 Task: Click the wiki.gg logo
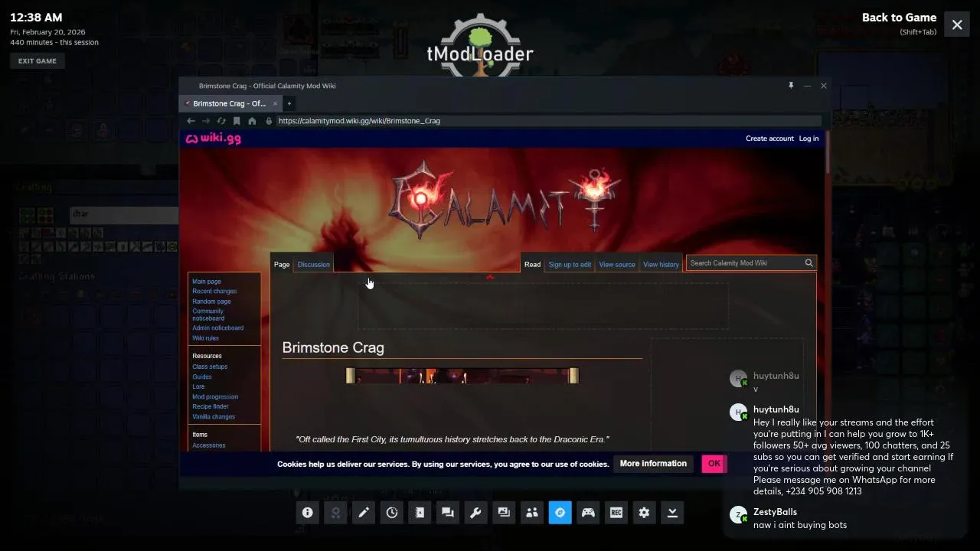coord(214,139)
